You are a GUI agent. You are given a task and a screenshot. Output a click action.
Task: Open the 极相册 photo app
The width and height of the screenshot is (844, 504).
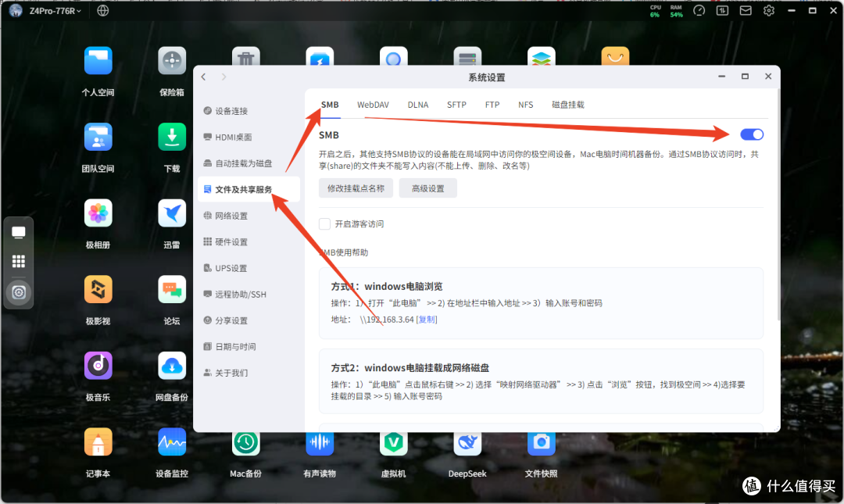pyautogui.click(x=98, y=213)
